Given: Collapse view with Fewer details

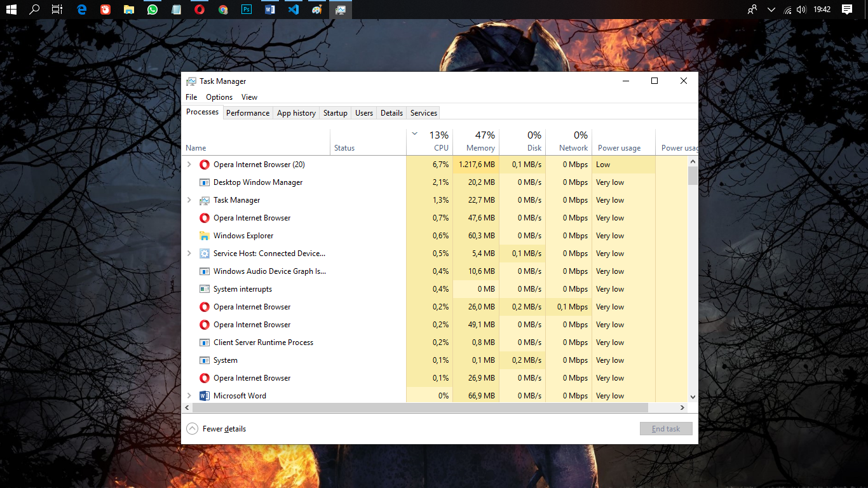Looking at the screenshot, I should pyautogui.click(x=216, y=429).
